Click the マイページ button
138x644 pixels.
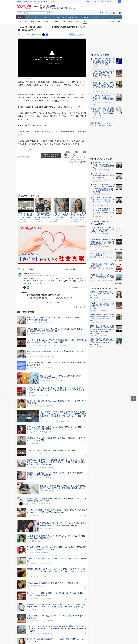click(103, 13)
